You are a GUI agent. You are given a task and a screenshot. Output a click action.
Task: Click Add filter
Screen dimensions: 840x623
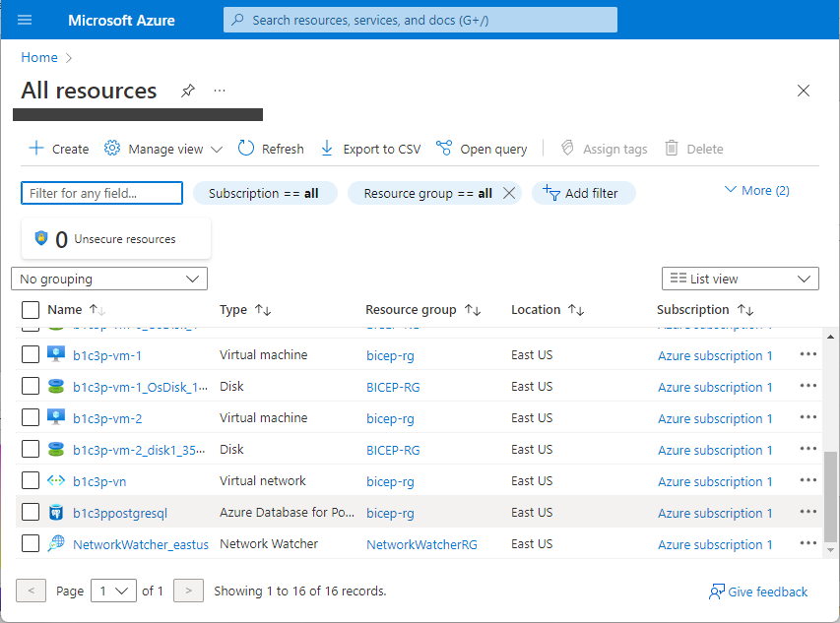tap(583, 193)
